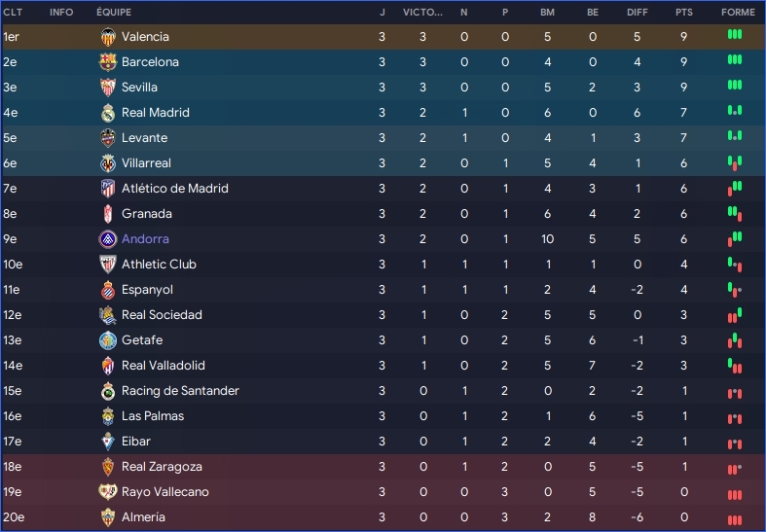Sort by the ÉQUIPE column header
This screenshot has width=766, height=532.
click(114, 13)
